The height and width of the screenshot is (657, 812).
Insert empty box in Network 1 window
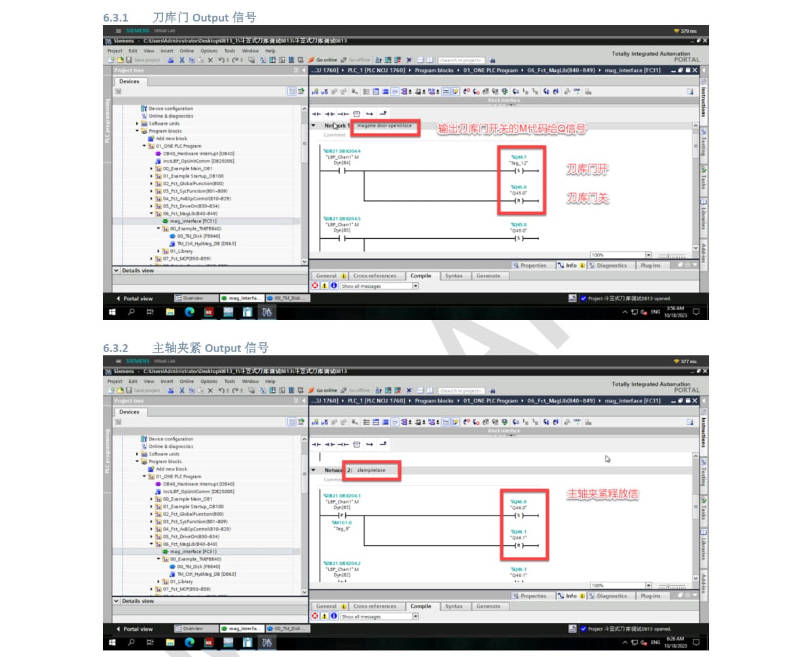tap(356, 114)
